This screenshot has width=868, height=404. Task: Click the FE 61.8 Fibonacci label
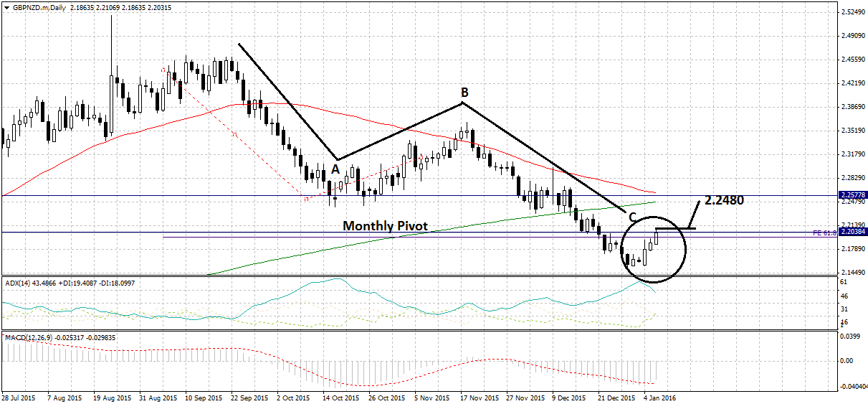823,233
